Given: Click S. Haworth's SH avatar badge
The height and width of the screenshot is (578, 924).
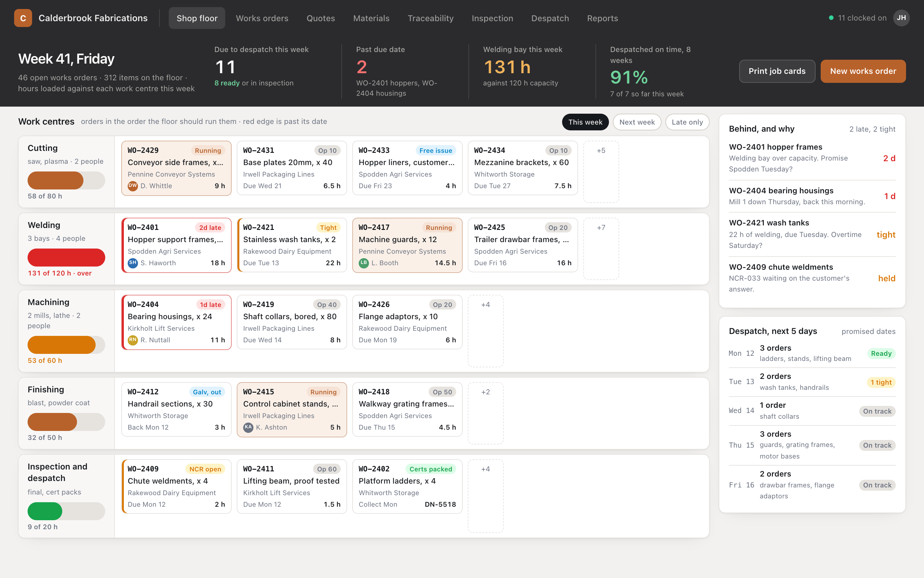Looking at the screenshot, I should pos(133,263).
